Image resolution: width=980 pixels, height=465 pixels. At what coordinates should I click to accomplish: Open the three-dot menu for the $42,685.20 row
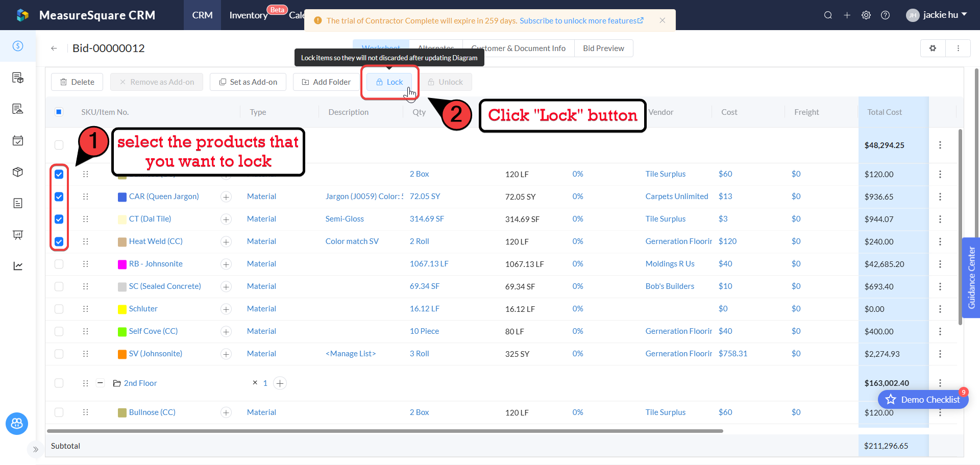[x=940, y=264]
